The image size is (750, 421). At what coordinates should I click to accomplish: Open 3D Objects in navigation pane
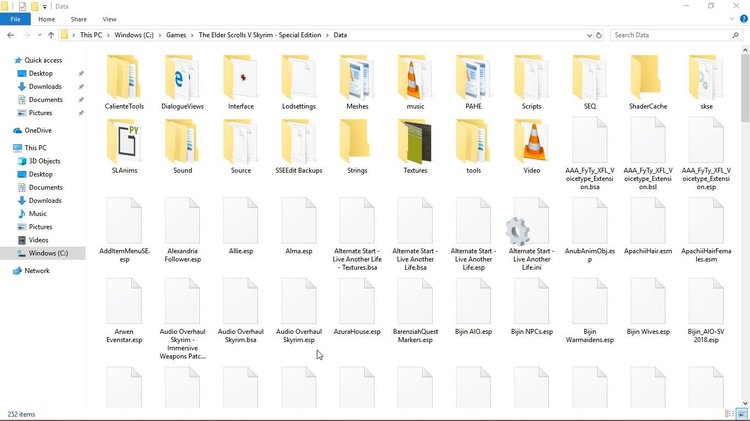pos(44,161)
